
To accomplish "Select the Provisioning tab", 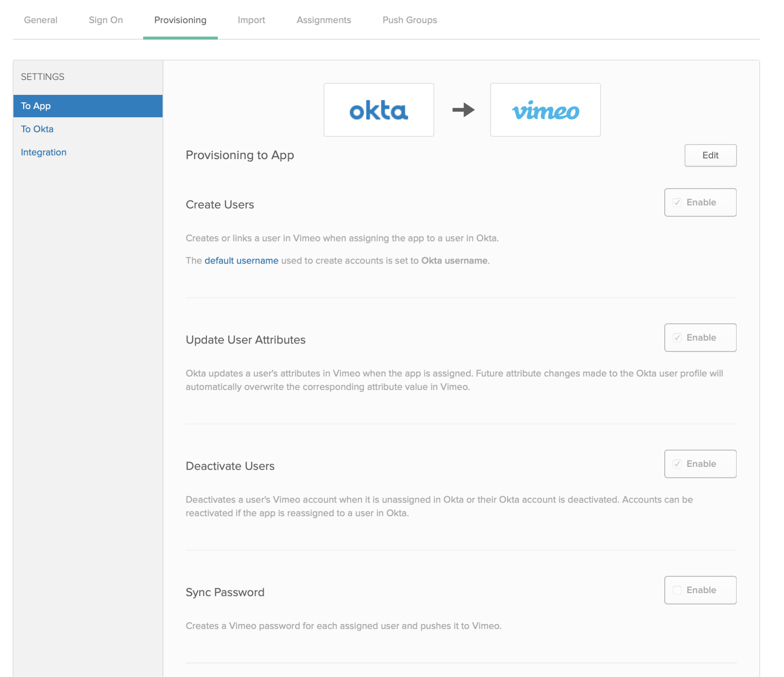I will pyautogui.click(x=180, y=19).
